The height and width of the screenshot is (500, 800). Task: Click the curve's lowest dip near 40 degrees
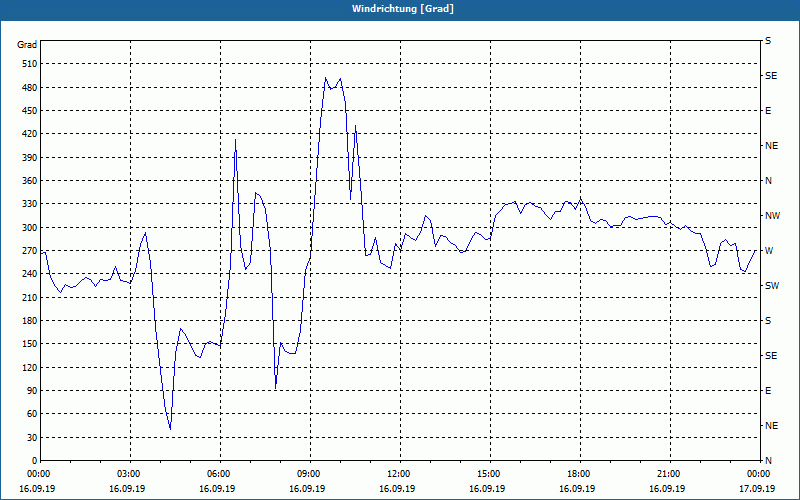pyautogui.click(x=170, y=429)
